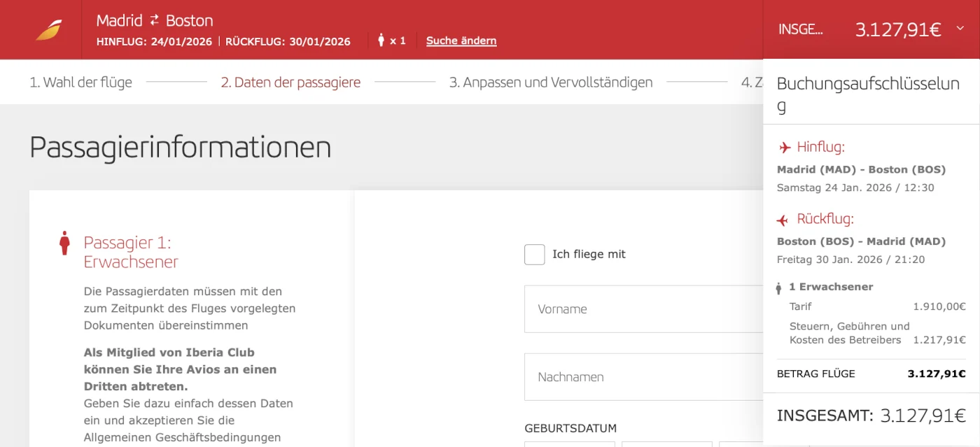This screenshot has width=980, height=447.
Task: Click the red person icon for Passagier 1
Action: (x=65, y=243)
